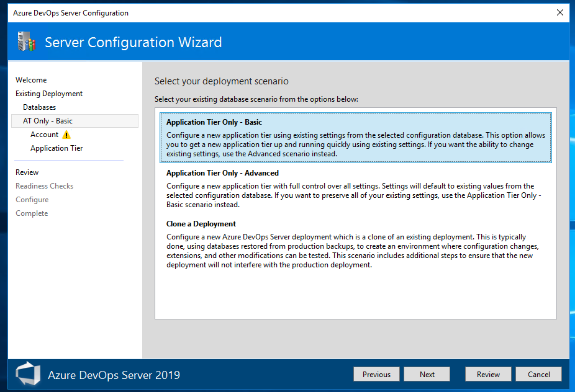Click the Next button

coord(427,374)
